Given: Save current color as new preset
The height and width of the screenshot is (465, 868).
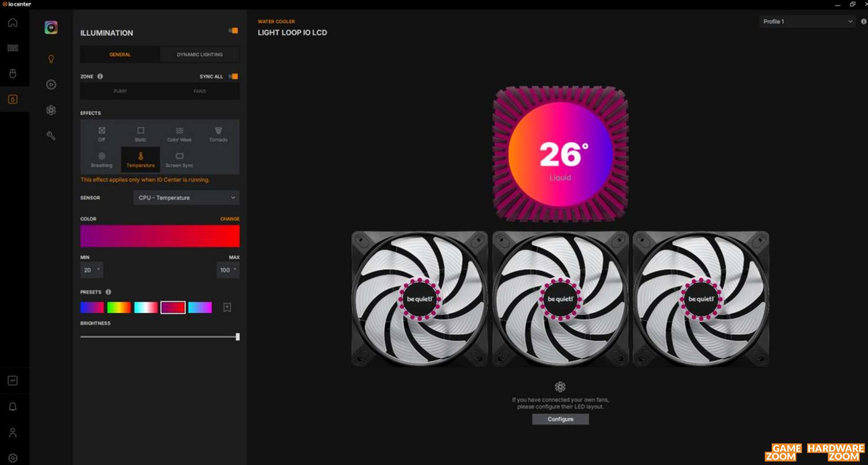Looking at the screenshot, I should [227, 307].
